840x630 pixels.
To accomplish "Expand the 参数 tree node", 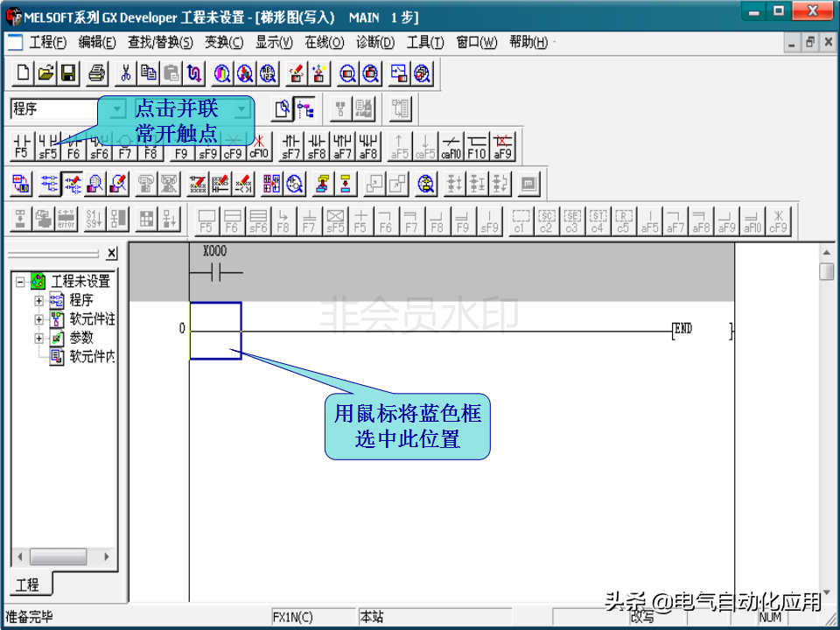I will tap(38, 338).
